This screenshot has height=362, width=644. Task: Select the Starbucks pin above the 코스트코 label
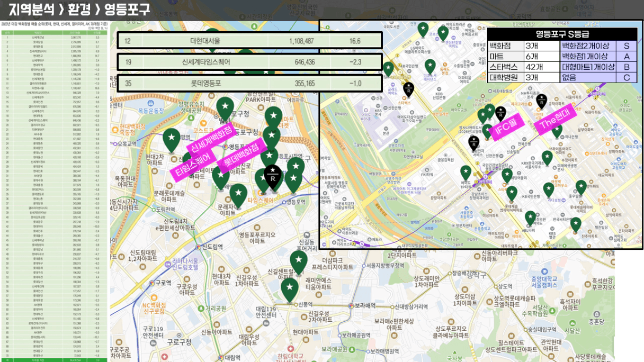coord(225,108)
